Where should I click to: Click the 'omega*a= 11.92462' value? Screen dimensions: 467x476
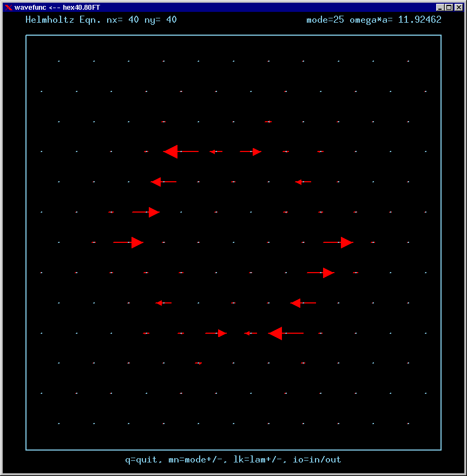[396, 19]
